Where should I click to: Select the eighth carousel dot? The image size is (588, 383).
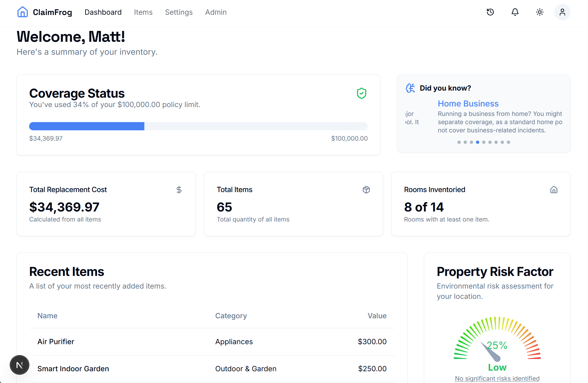[502, 142]
